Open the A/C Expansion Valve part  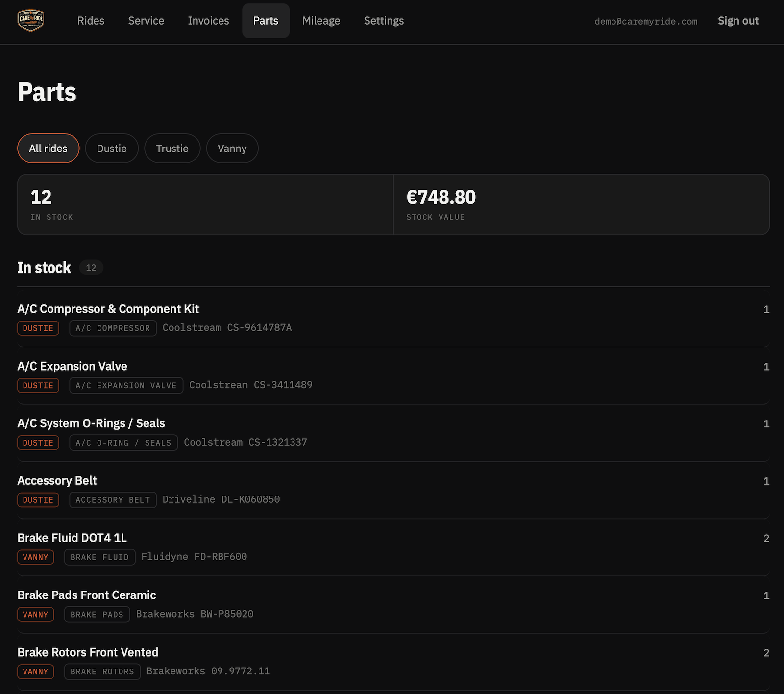click(393, 375)
